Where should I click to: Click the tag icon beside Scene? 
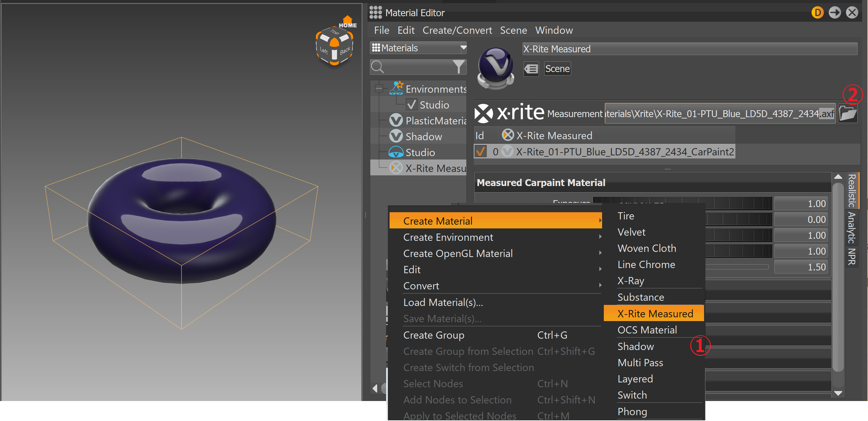point(531,69)
